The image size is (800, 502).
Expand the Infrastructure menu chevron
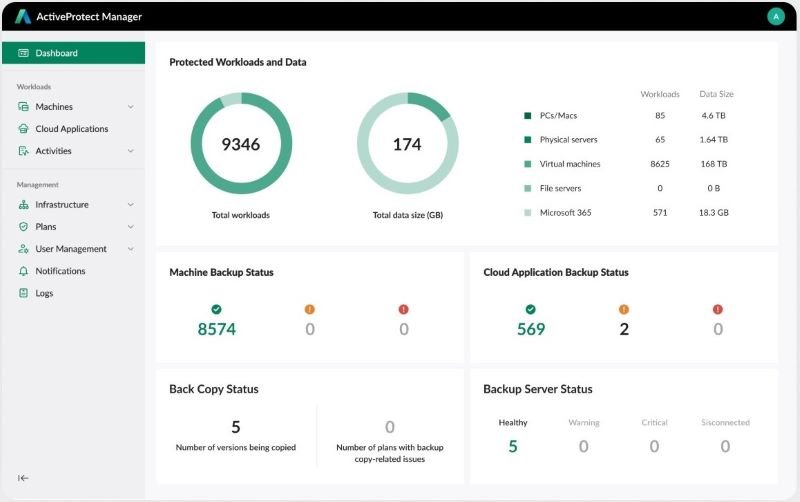pyautogui.click(x=131, y=205)
